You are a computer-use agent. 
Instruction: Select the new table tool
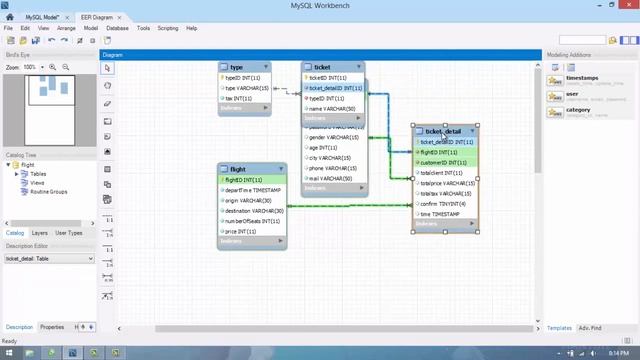point(107,169)
